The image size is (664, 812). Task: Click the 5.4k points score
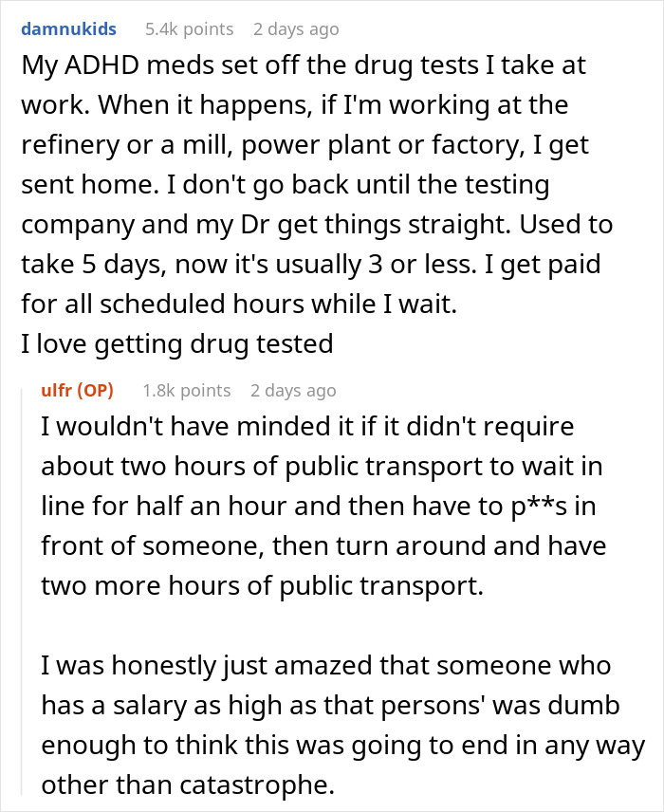click(x=189, y=29)
